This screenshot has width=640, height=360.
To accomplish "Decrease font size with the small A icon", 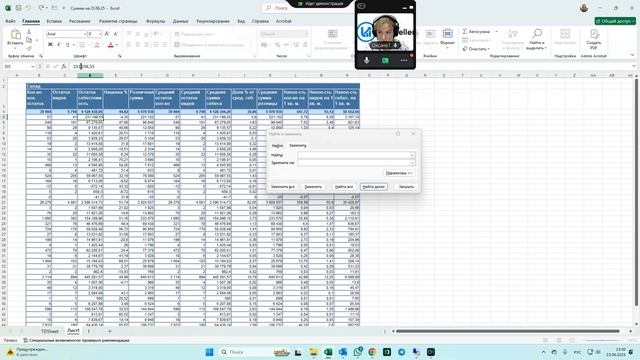I will coord(116,34).
